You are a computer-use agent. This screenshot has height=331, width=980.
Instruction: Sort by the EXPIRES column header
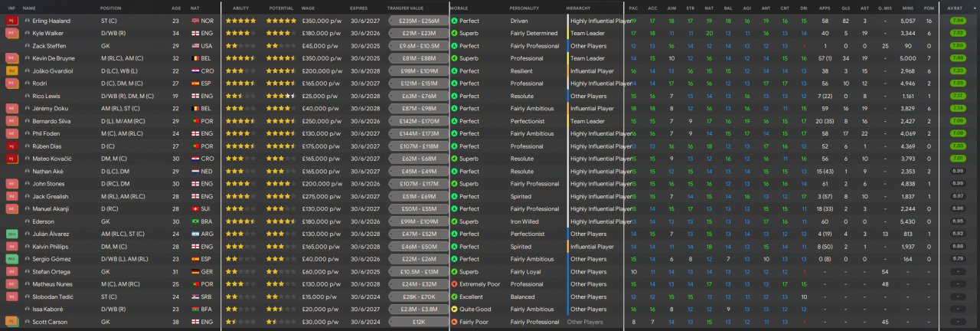pos(358,7)
